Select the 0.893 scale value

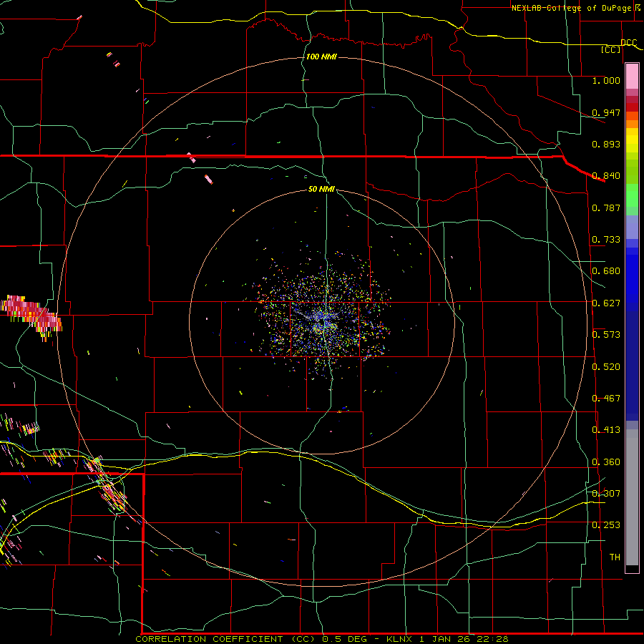pyautogui.click(x=606, y=144)
